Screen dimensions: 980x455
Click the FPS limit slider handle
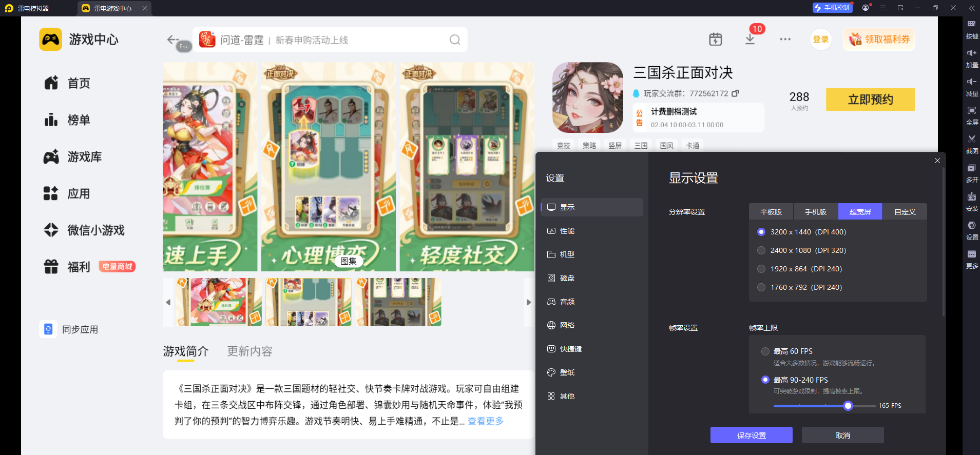coord(848,406)
